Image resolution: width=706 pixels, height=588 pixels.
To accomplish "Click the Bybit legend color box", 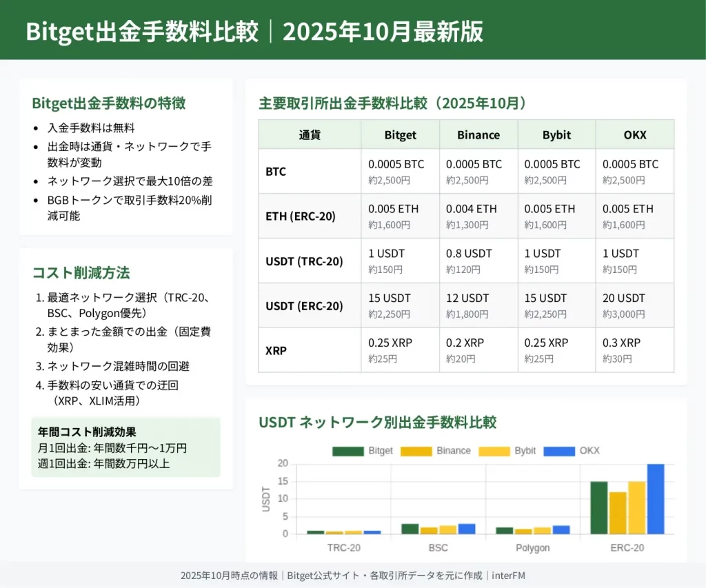I will click(x=494, y=451).
